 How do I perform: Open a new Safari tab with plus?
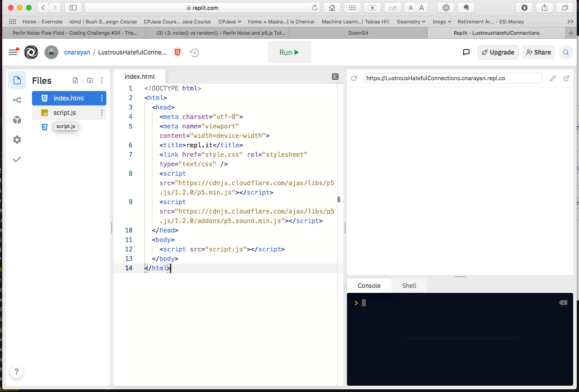coord(571,33)
